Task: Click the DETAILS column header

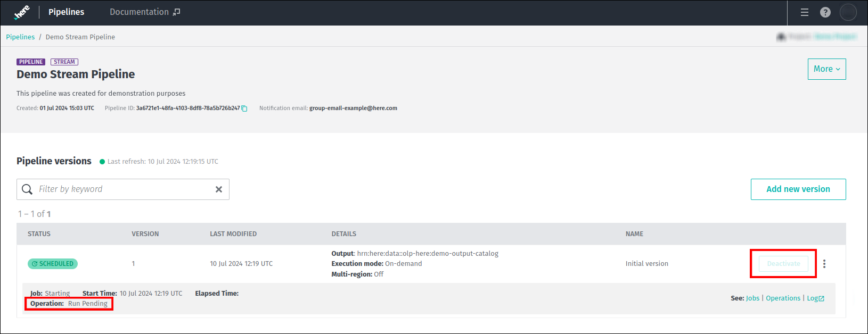Action: click(x=344, y=234)
